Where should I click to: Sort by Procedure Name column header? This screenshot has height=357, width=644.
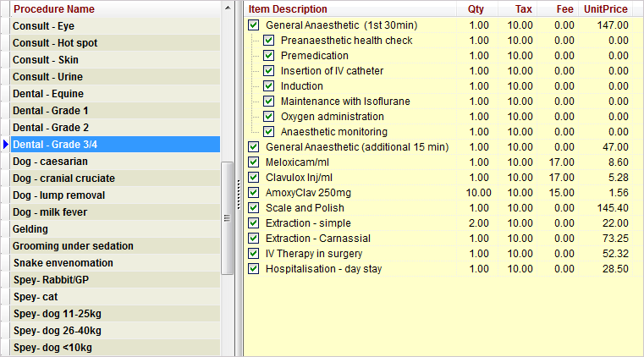[x=54, y=9]
